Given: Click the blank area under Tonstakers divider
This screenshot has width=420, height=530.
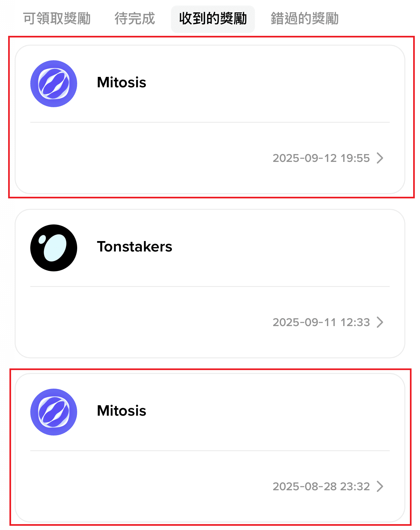Looking at the screenshot, I should tap(147, 322).
